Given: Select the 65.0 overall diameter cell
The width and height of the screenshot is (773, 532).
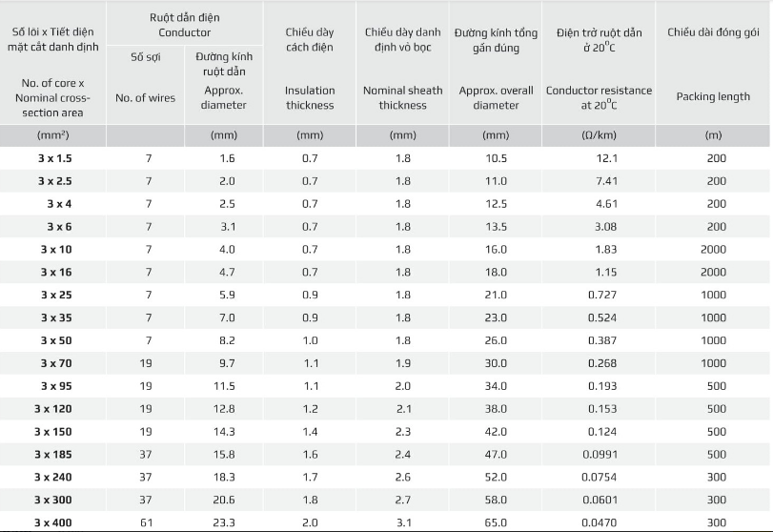Looking at the screenshot, I should click(496, 522).
